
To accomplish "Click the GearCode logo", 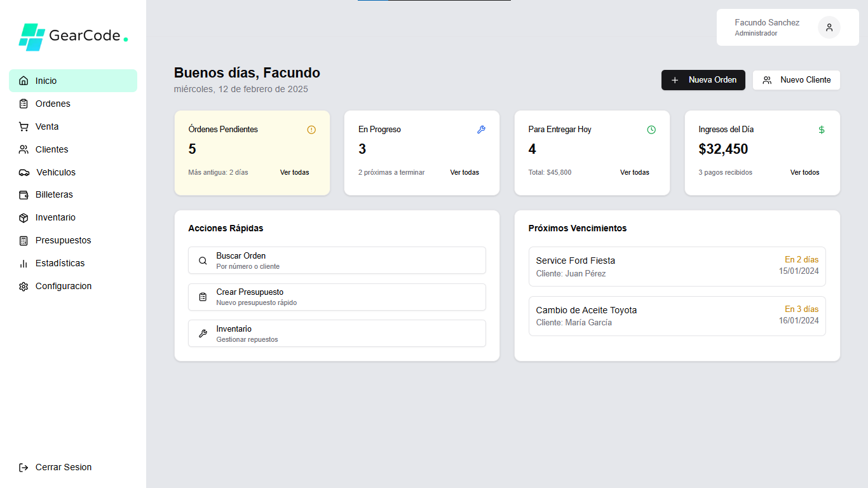I will point(73,36).
